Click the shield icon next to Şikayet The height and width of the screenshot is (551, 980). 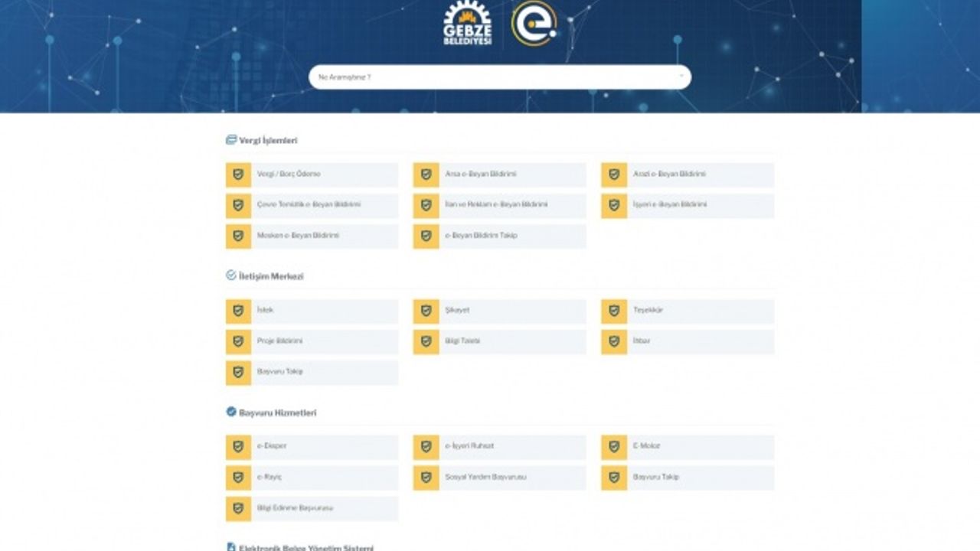tap(426, 311)
